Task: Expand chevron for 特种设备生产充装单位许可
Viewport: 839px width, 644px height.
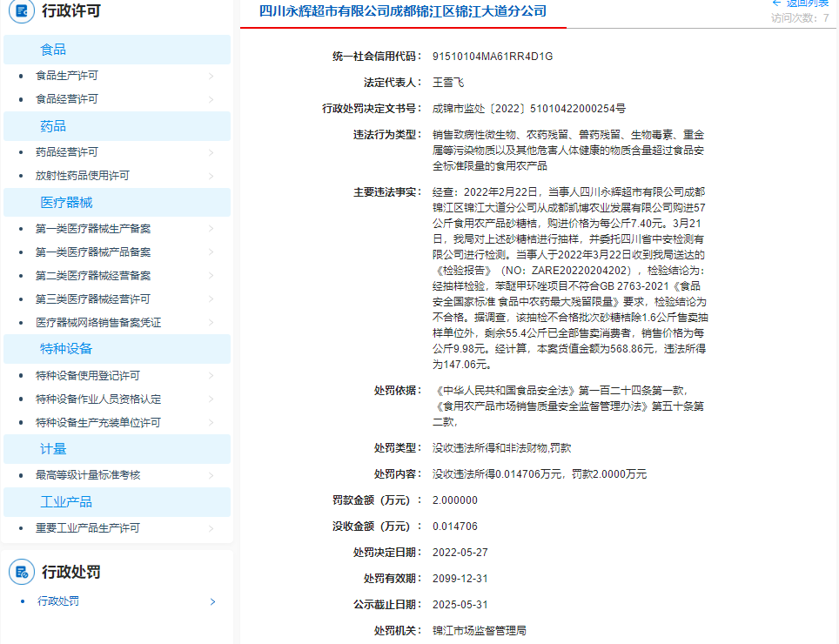Action: [x=211, y=423]
